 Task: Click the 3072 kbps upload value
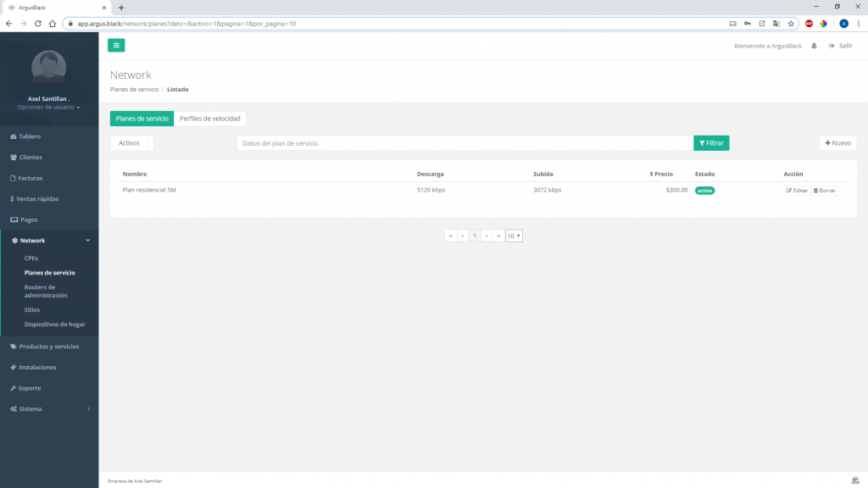(547, 190)
